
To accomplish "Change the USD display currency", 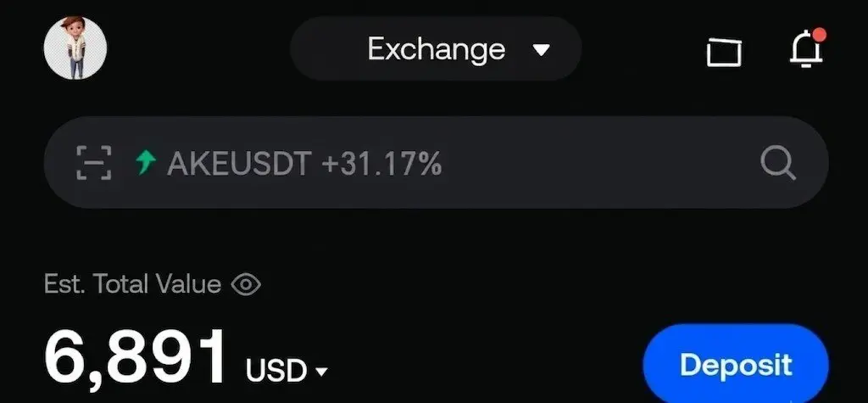I will pos(287,370).
